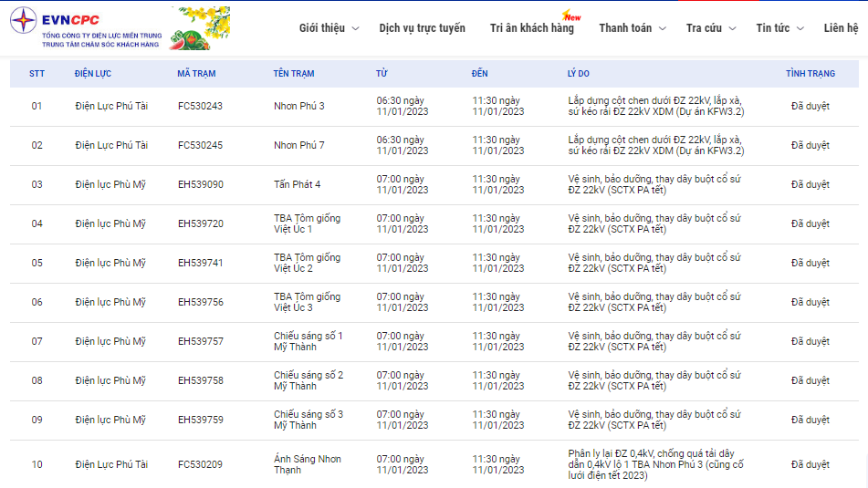The image size is (868, 488).
Task: Click the EVNCPC logo
Action: pyautogui.click(x=87, y=27)
